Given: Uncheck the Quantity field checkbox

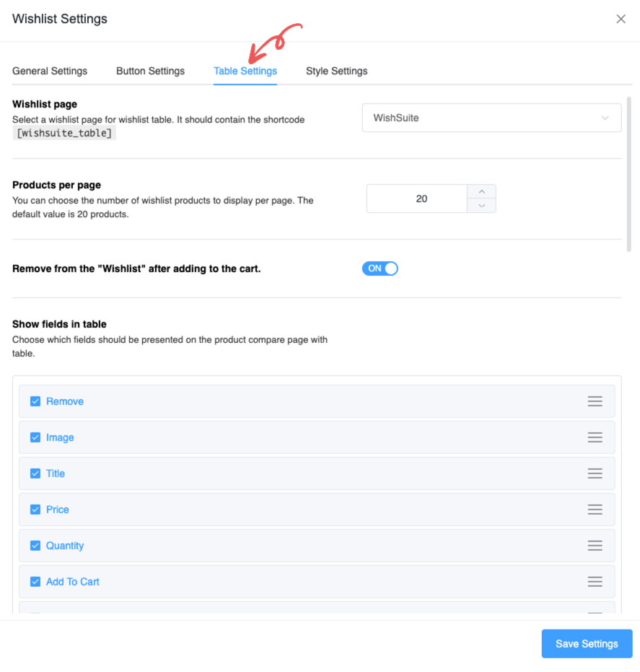Looking at the screenshot, I should [35, 546].
